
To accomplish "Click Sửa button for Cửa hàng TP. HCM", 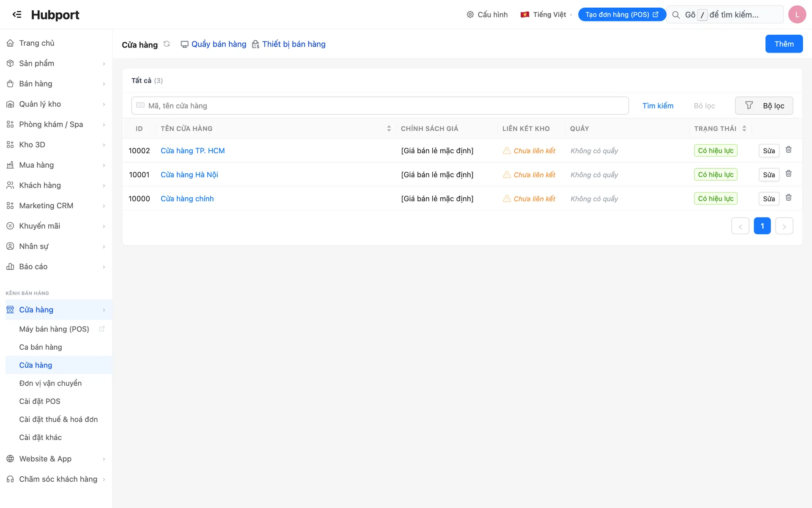I will 768,151.
